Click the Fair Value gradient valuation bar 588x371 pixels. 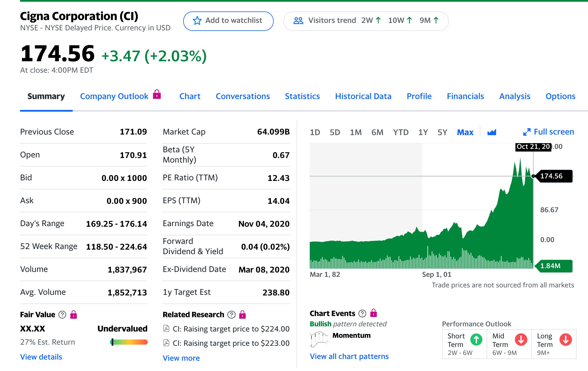tap(129, 342)
